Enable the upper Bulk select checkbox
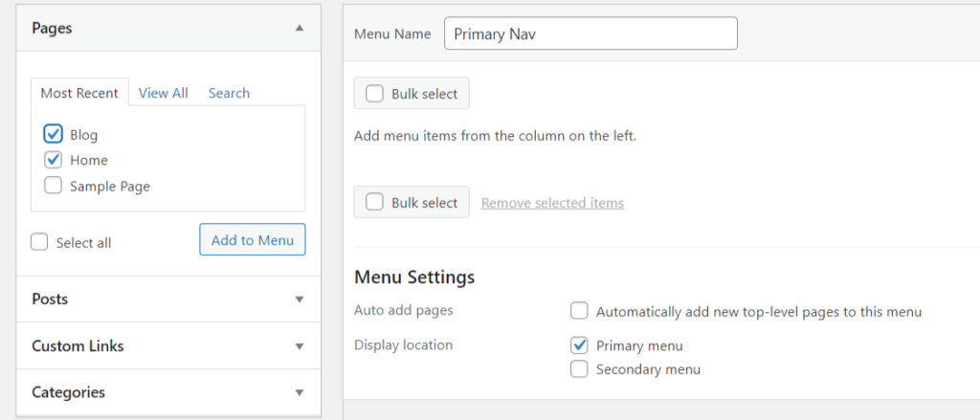This screenshot has height=420, width=980. [x=374, y=94]
